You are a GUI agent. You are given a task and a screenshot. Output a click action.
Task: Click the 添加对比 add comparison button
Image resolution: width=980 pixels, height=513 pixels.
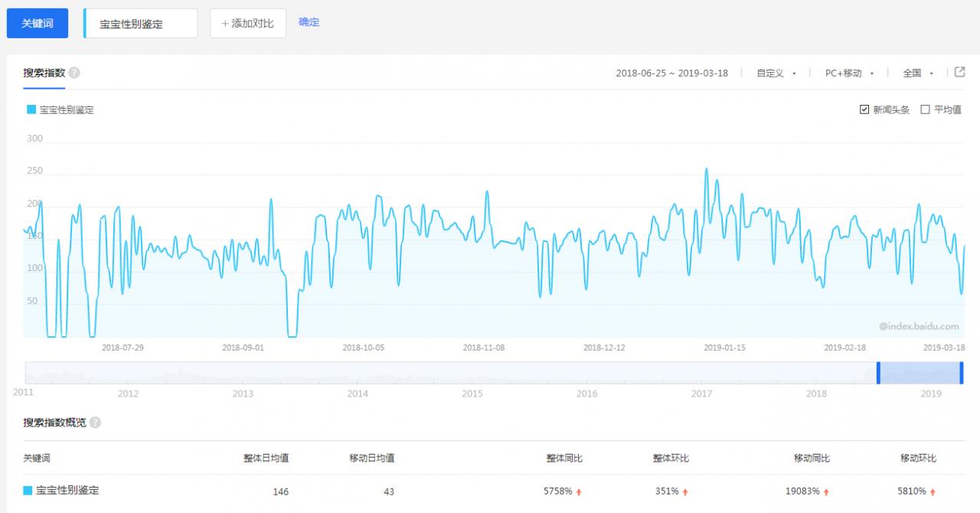point(247,24)
